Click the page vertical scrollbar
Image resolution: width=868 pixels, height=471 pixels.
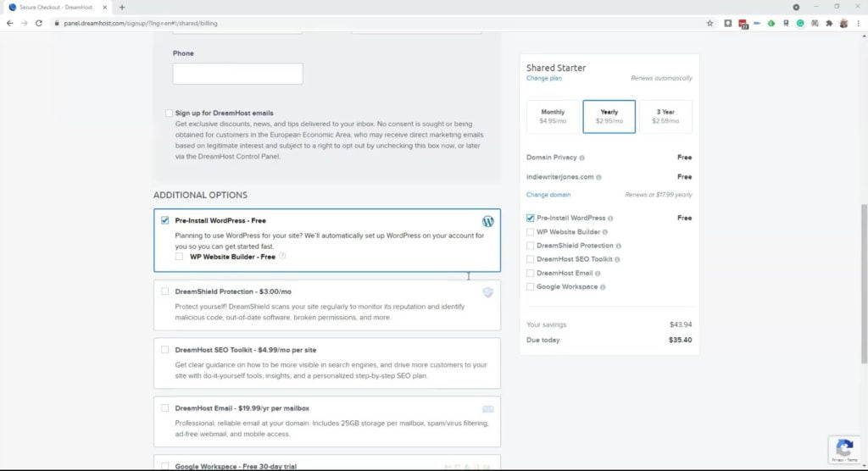coord(864,284)
